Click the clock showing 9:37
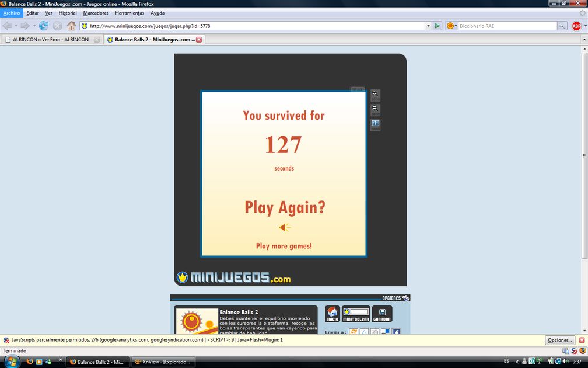 (x=577, y=362)
